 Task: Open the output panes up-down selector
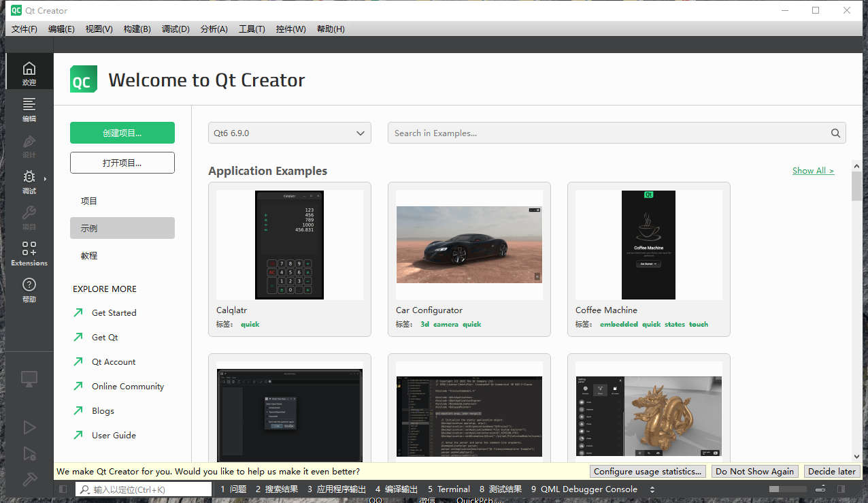pos(652,489)
